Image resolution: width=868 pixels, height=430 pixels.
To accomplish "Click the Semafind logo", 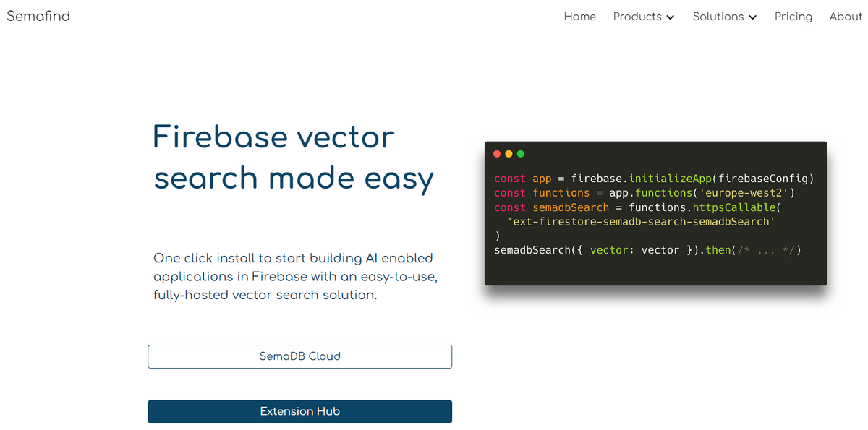I will pyautogui.click(x=38, y=15).
